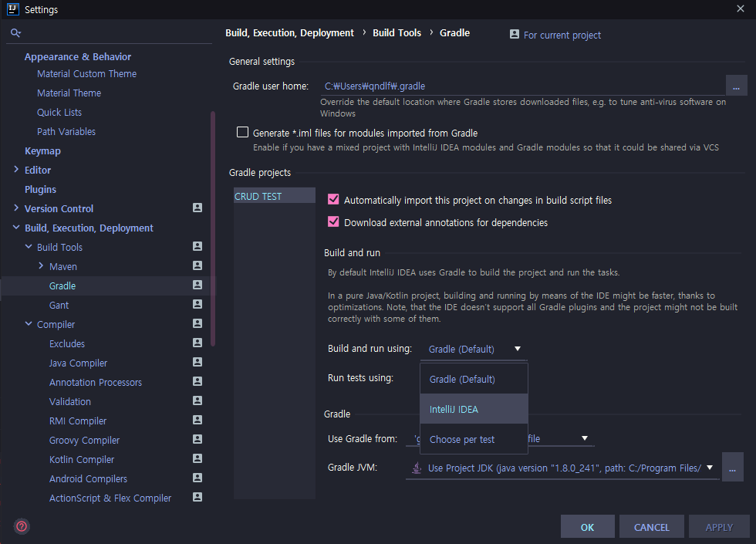Click the settings tree scrollbar

pos(213,228)
